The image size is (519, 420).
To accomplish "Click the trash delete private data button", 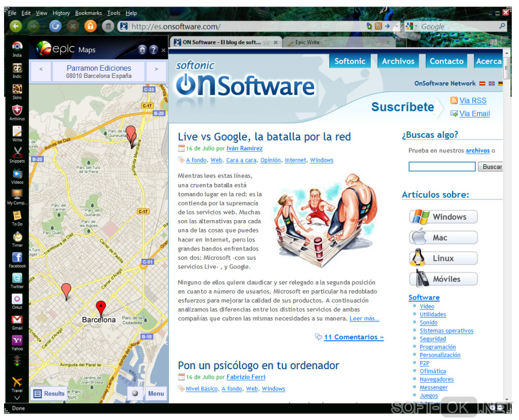I will point(108,26).
